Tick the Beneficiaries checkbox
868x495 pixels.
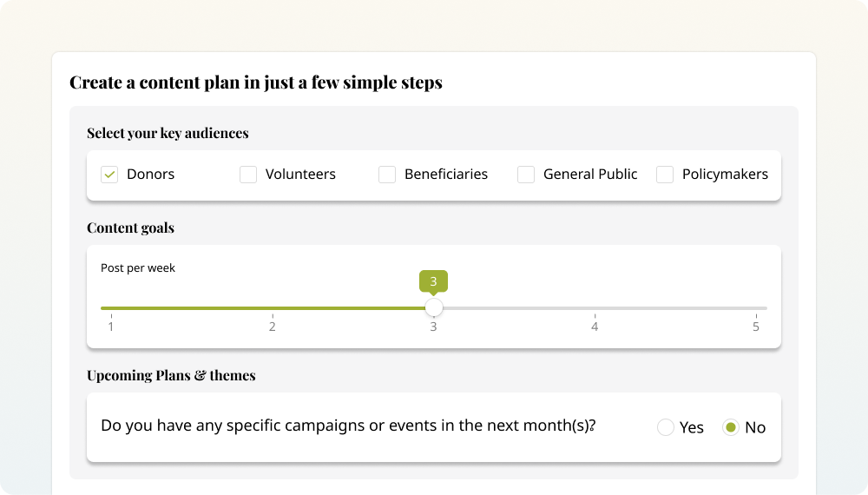tap(387, 175)
